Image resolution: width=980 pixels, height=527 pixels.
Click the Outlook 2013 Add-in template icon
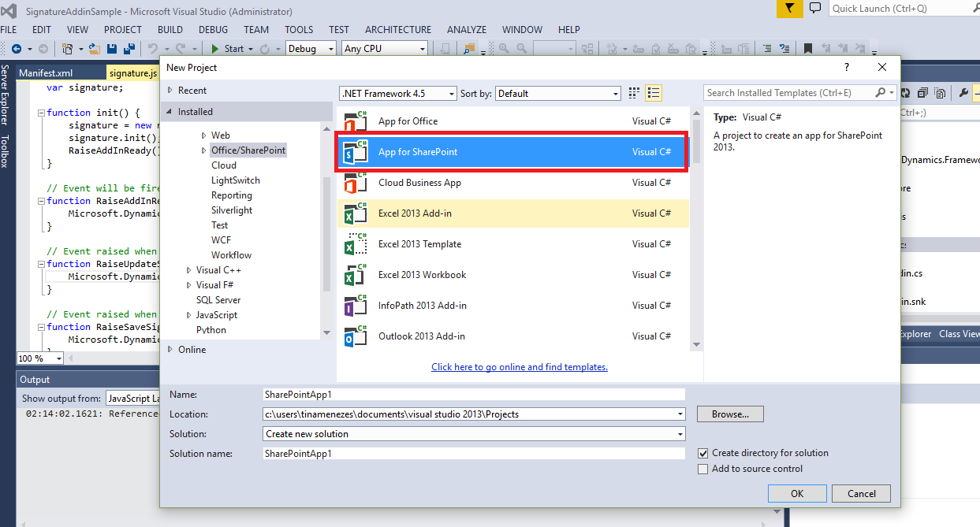click(x=356, y=336)
